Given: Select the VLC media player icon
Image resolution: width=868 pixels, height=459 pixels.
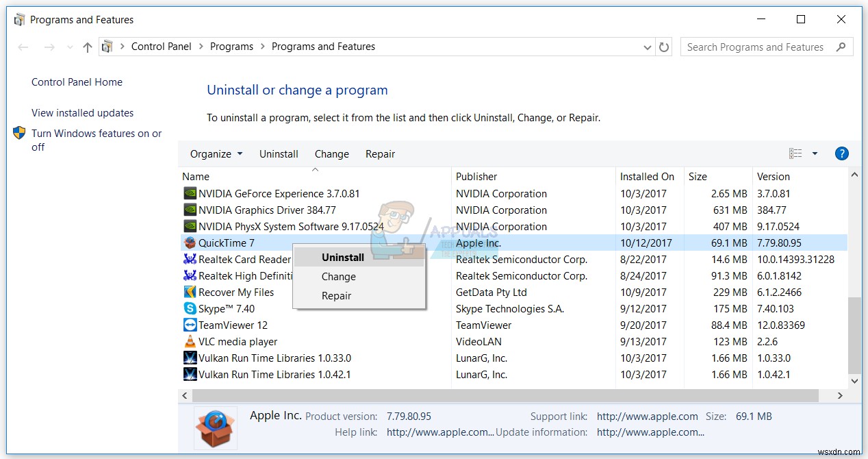Looking at the screenshot, I should (187, 341).
